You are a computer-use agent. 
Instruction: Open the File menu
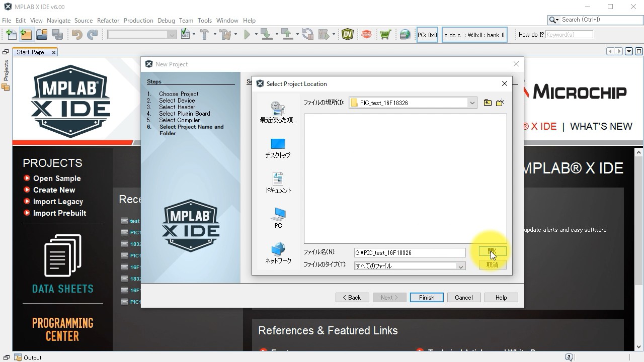(7, 21)
